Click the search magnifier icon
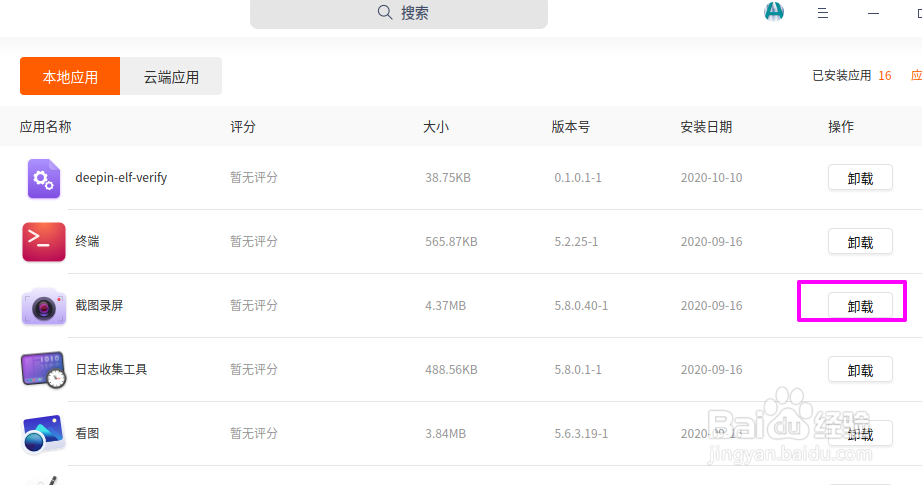 [385, 13]
